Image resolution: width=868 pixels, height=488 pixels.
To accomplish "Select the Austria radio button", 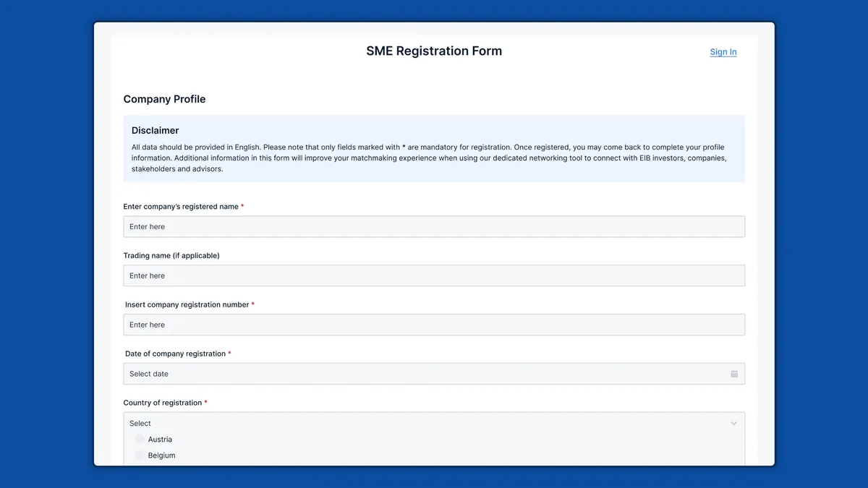I will tap(140, 440).
